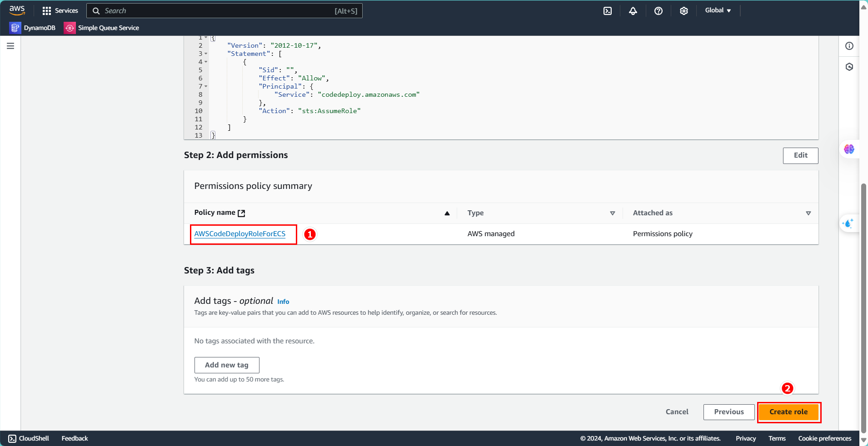Image resolution: width=868 pixels, height=446 pixels.
Task: Click the scrollbar down arrow
Action: point(863,441)
